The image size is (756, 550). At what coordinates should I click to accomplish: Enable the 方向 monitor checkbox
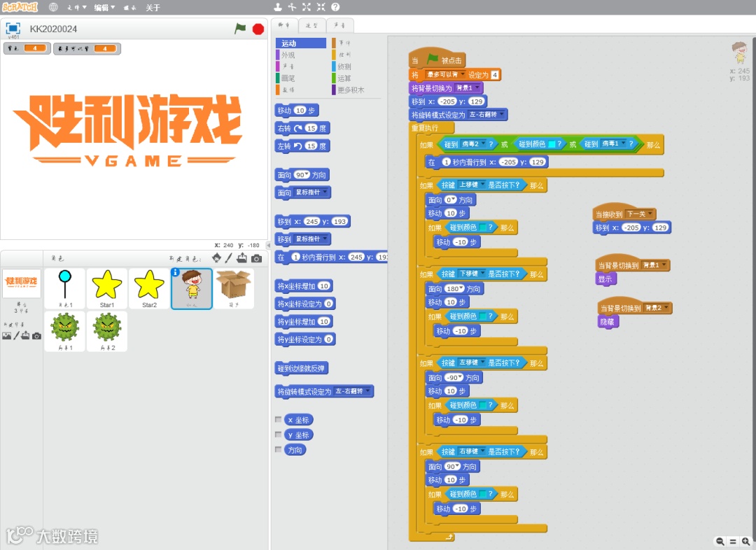coord(278,449)
